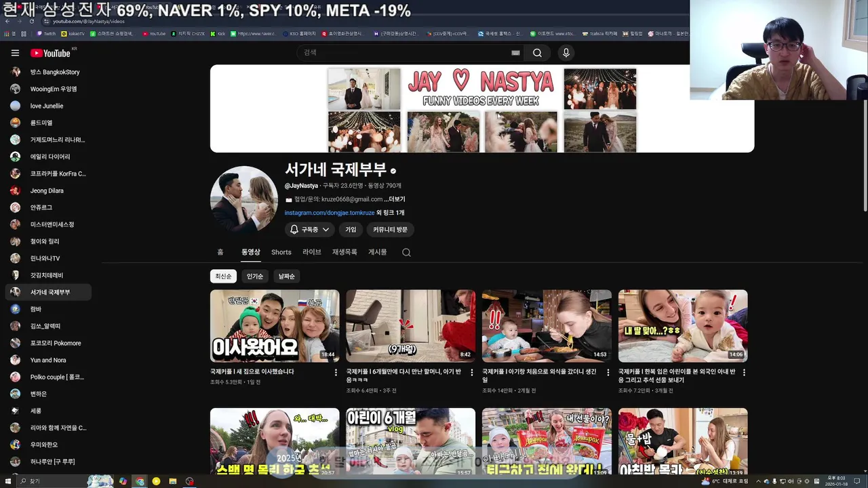The image size is (868, 488).
Task: Click the search magnifier button
Action: tap(537, 53)
